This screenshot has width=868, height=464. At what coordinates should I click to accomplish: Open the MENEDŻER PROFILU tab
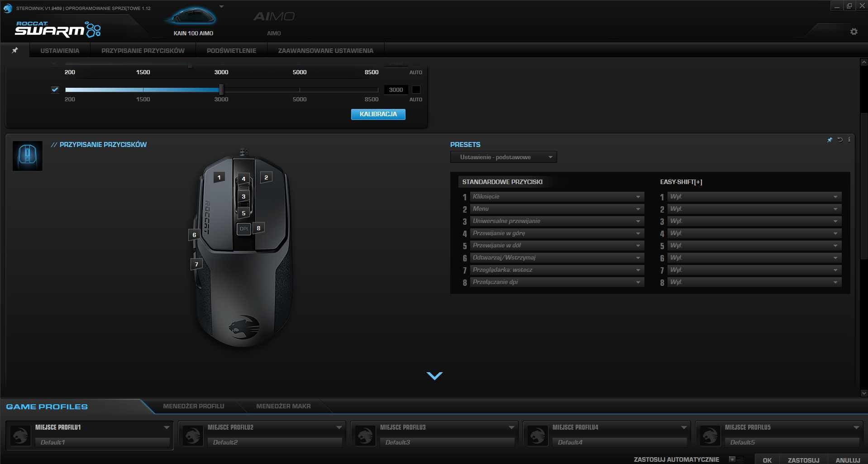click(194, 406)
